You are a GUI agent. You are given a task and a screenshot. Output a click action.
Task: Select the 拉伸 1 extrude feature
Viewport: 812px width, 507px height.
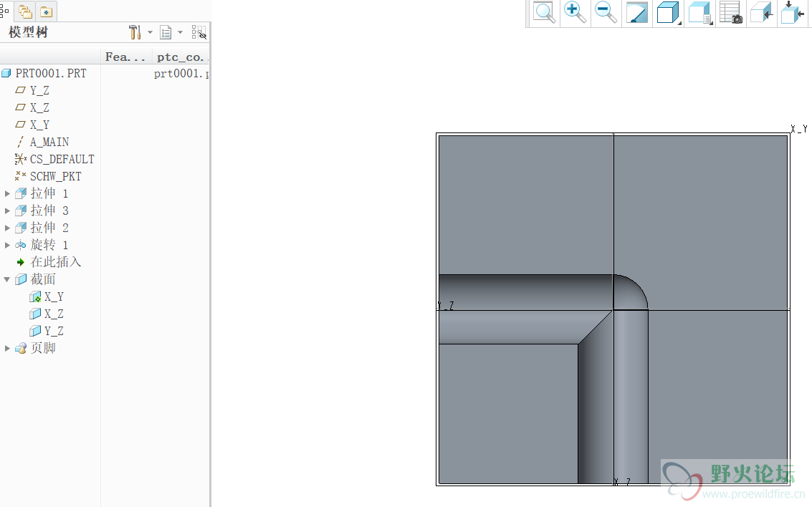click(x=49, y=193)
